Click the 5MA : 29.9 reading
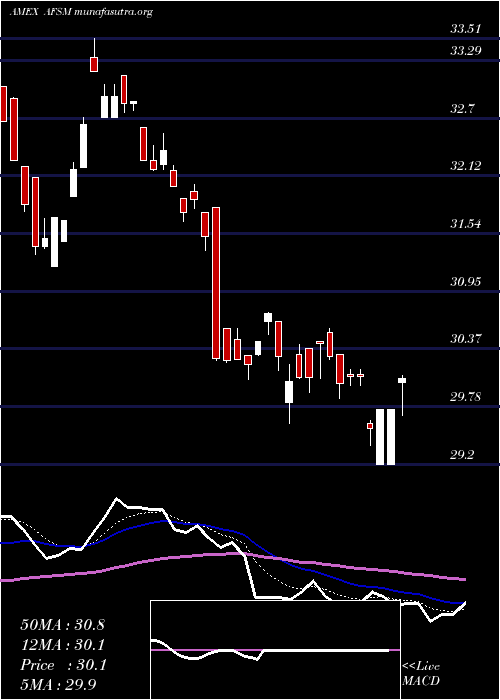 click(59, 685)
